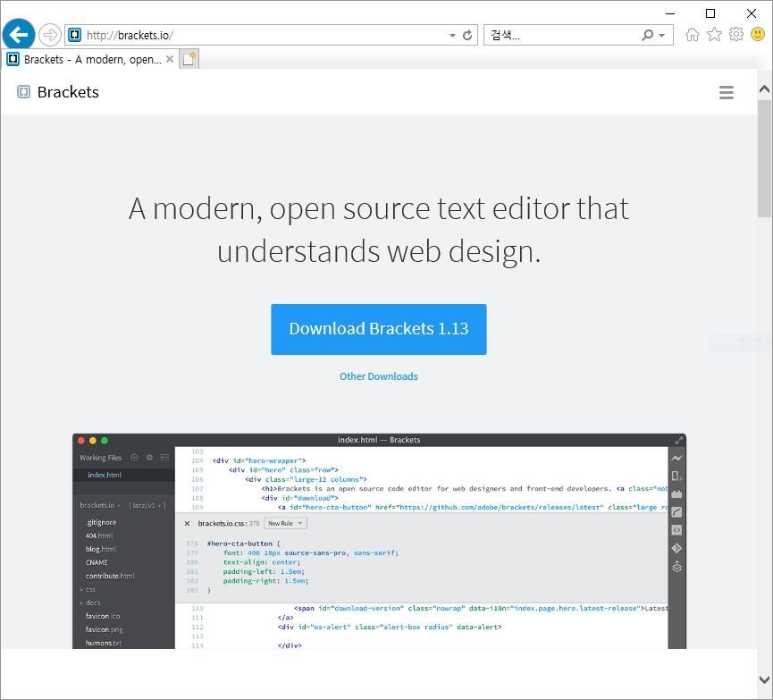
Task: Click the fullscreen expand icon in the editor titlebar
Action: coord(679,440)
